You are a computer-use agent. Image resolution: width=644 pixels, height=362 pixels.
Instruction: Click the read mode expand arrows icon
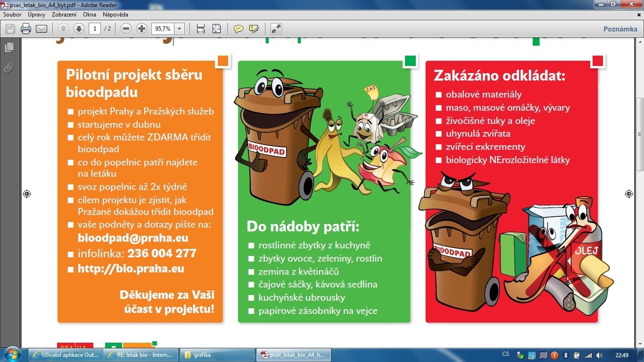point(276,29)
